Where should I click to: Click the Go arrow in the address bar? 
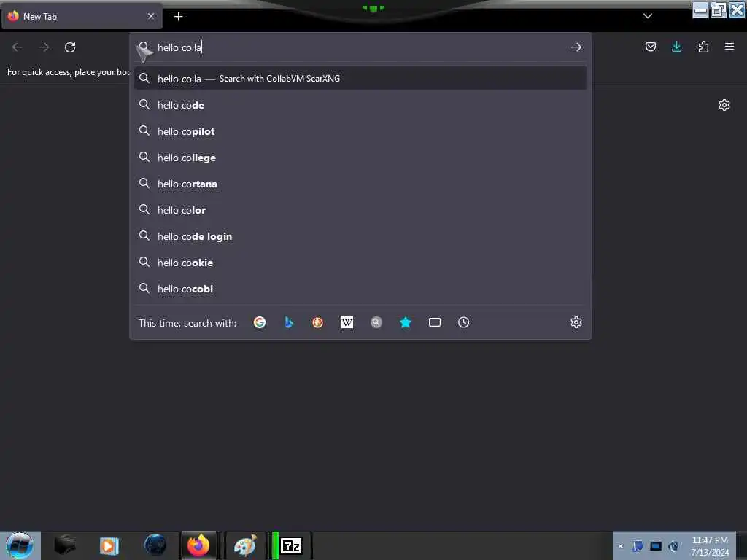pos(576,47)
